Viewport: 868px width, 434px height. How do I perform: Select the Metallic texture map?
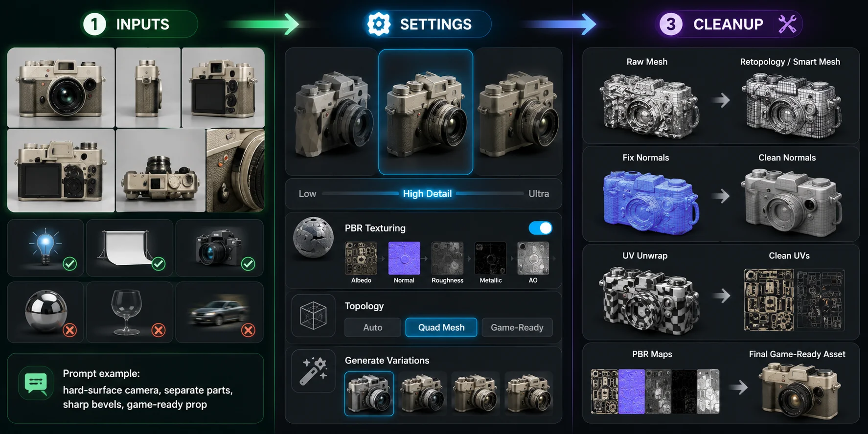click(x=490, y=258)
